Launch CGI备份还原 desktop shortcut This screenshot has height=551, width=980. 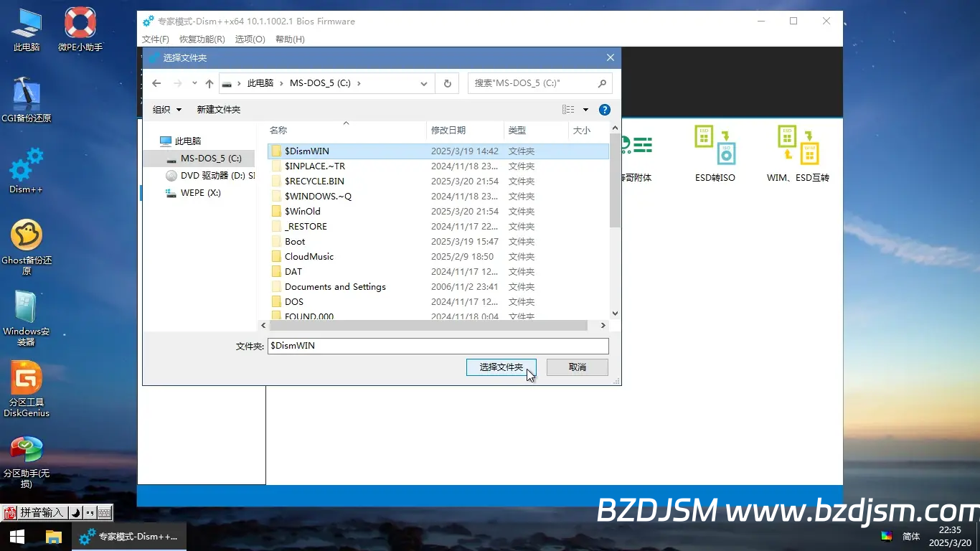pyautogui.click(x=27, y=100)
